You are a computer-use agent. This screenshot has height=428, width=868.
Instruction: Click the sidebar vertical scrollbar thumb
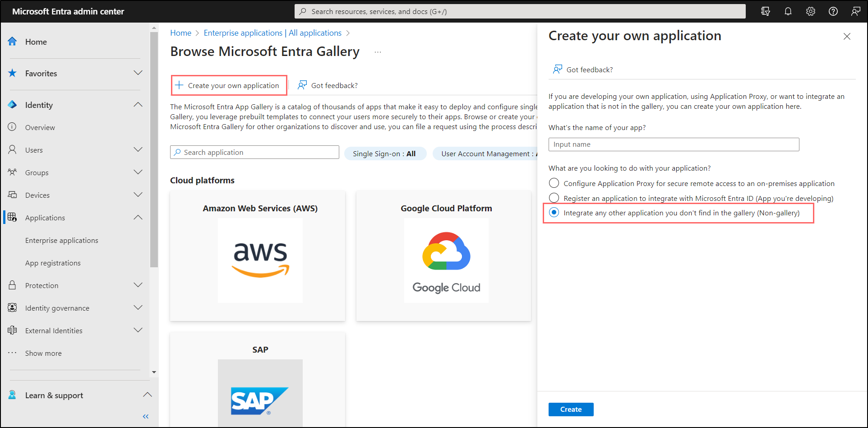pyautogui.click(x=154, y=149)
